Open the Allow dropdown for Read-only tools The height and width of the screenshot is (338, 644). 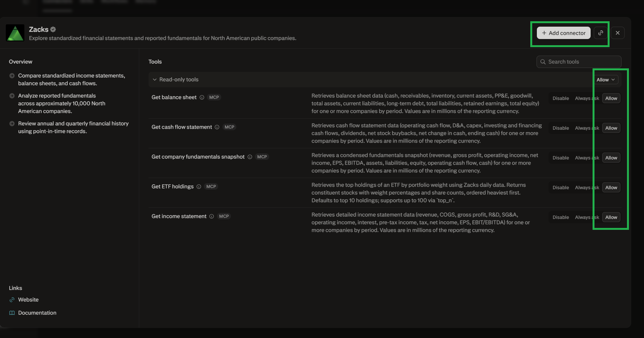(606, 80)
